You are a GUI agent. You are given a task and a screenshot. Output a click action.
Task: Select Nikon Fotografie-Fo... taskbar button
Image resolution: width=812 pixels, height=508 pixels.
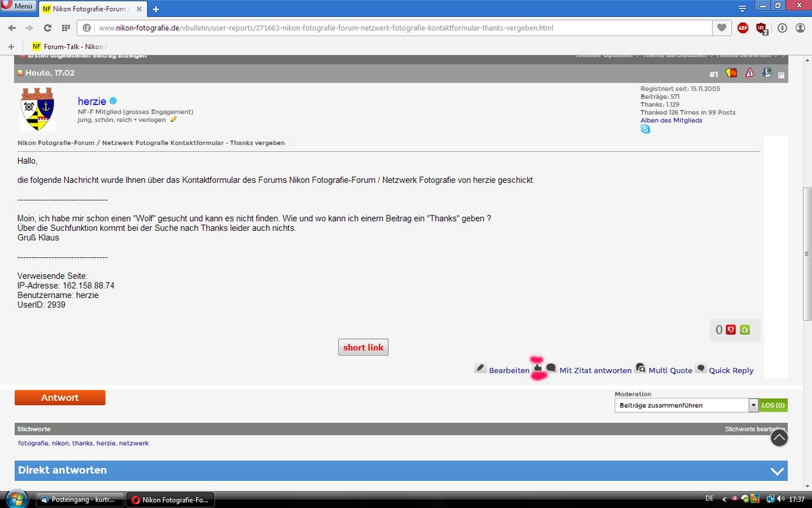click(171, 500)
